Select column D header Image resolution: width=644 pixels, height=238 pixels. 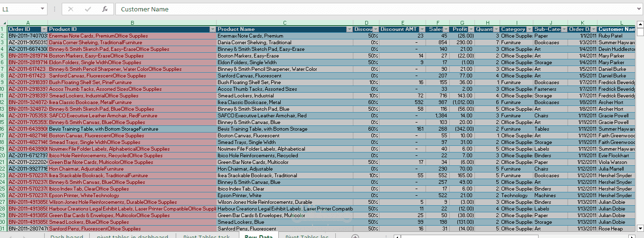[366, 23]
